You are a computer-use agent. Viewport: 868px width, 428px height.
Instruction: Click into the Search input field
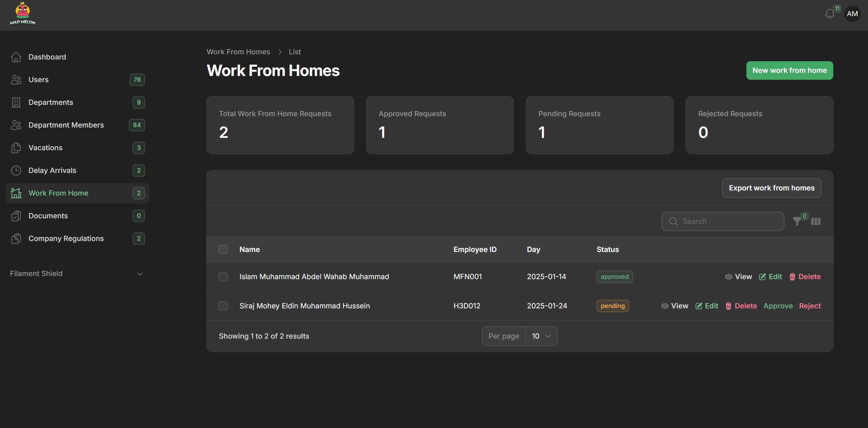click(728, 221)
